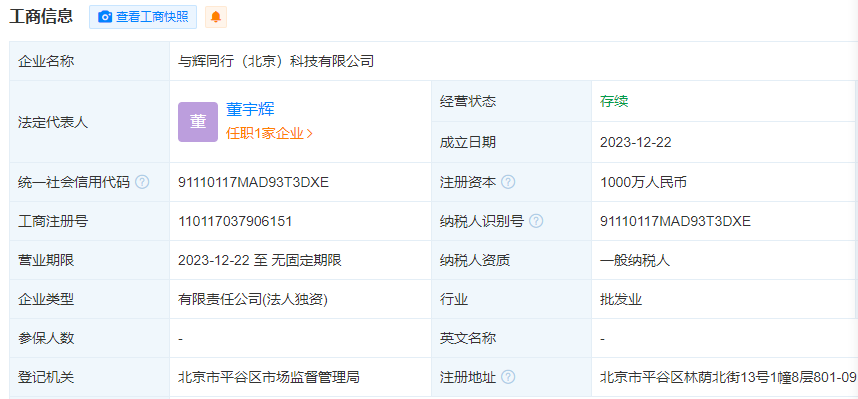Image resolution: width=858 pixels, height=399 pixels.
Task: Click credit code value beside 统一社会信用代码
Action: pos(253,182)
